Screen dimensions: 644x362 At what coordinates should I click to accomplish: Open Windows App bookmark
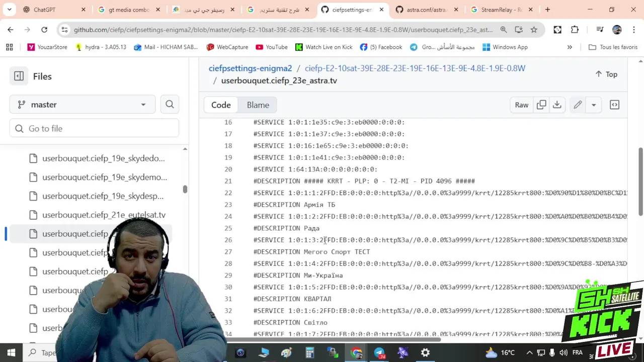505,47
